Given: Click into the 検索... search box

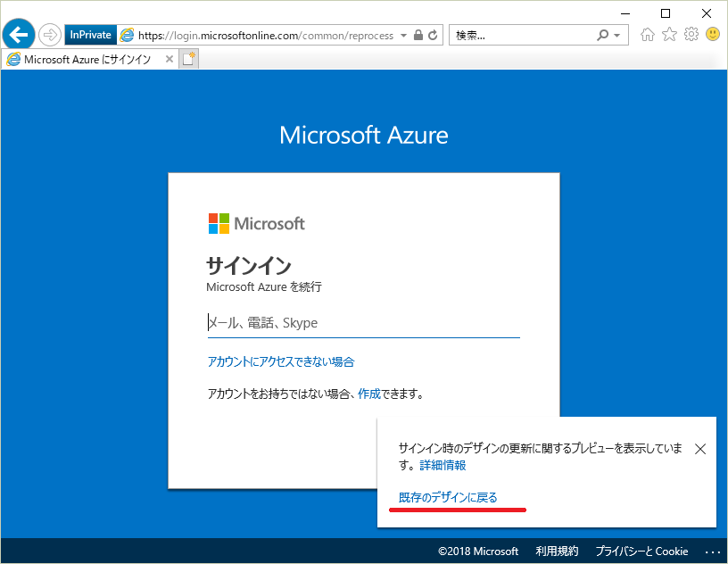Looking at the screenshot, I should pyautogui.click(x=522, y=36).
